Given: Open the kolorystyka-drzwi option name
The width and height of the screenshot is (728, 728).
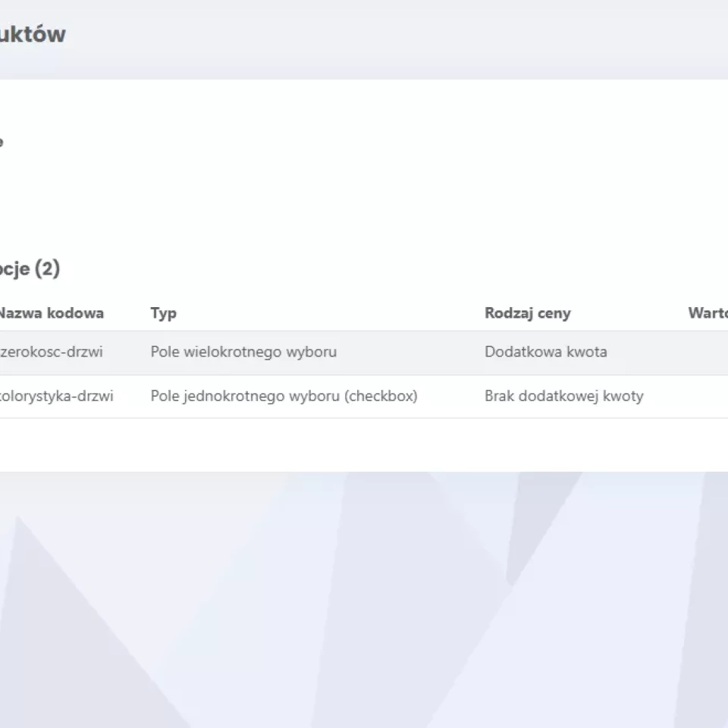Looking at the screenshot, I should pos(55,396).
